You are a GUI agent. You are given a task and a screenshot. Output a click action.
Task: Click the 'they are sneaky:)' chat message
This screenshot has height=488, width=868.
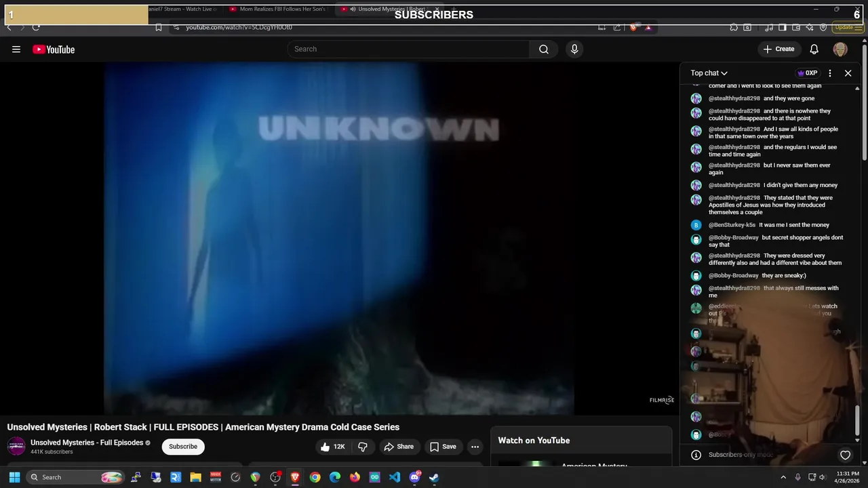[784, 276]
